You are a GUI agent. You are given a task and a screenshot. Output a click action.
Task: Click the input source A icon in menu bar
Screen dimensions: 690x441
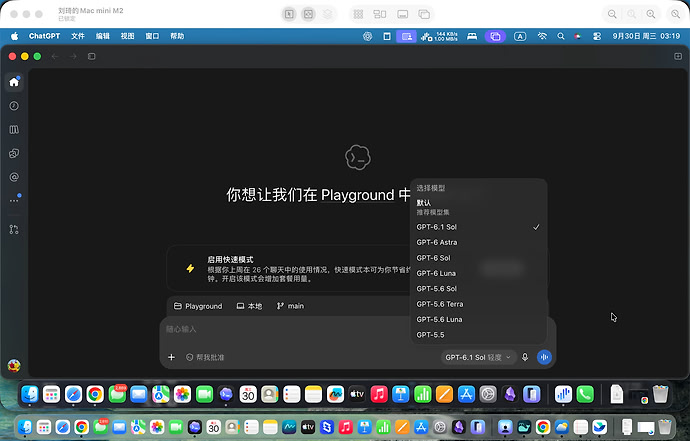coord(520,37)
